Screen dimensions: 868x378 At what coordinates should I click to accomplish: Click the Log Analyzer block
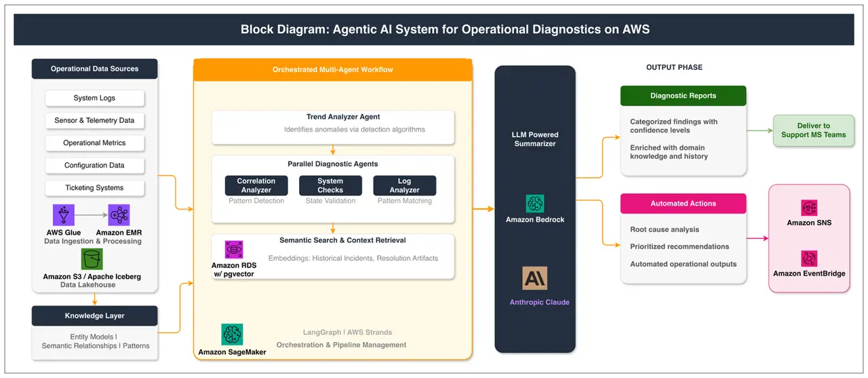[x=405, y=186]
